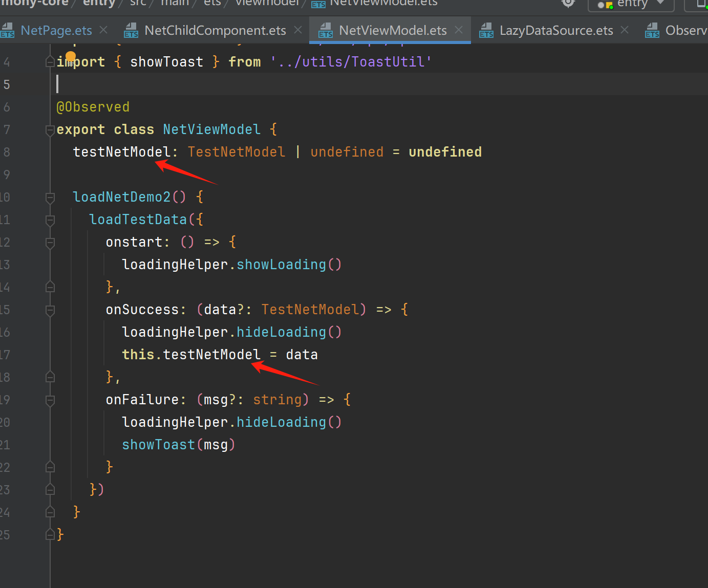Collapse the onSuccess callback fold marker
Screen dimensions: 708x588
(x=50, y=310)
